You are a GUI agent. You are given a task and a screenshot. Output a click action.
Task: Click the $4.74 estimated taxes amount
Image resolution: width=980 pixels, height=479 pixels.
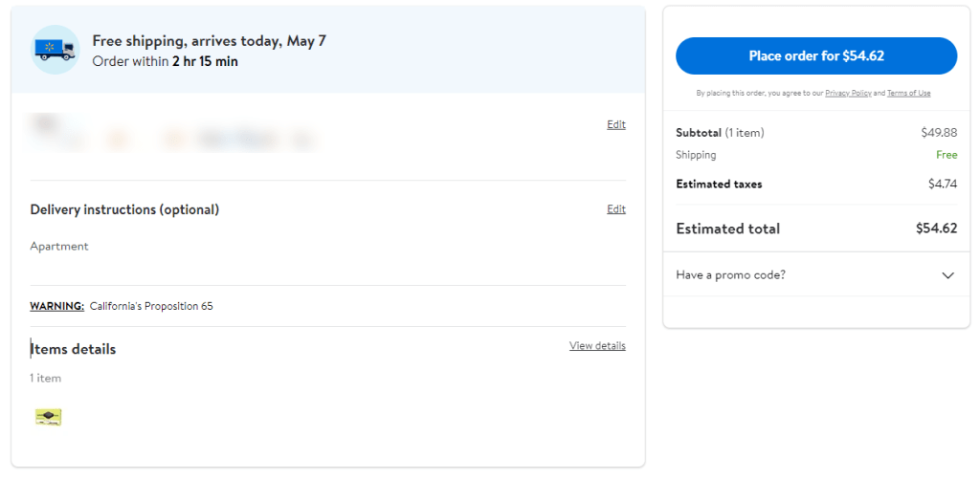[x=942, y=184]
